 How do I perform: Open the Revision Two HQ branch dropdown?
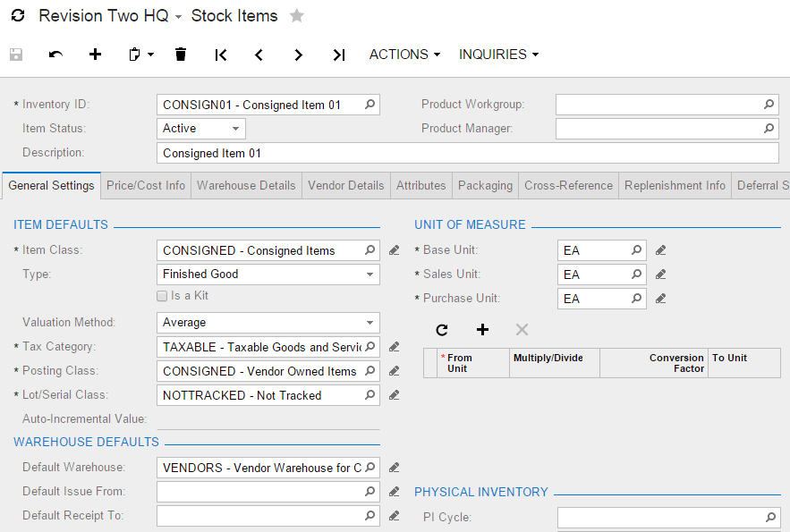[178, 17]
